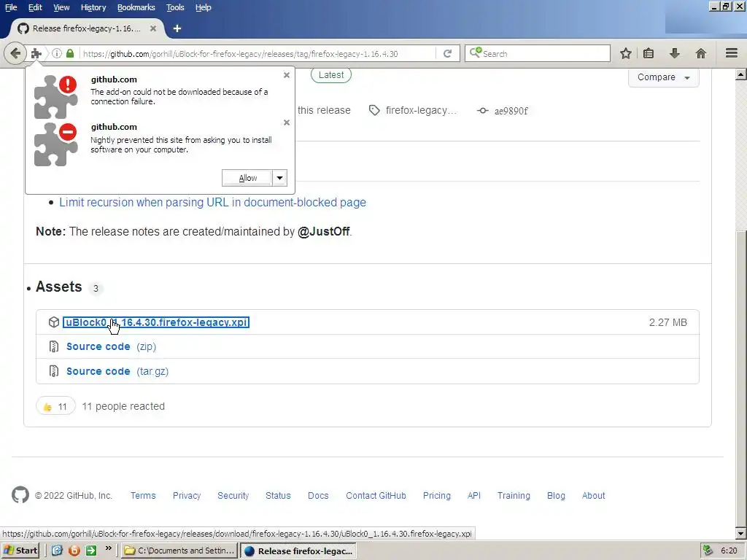This screenshot has height=560, width=747.
Task: Click the zip file icon for Source code (zip)
Action: point(54,346)
